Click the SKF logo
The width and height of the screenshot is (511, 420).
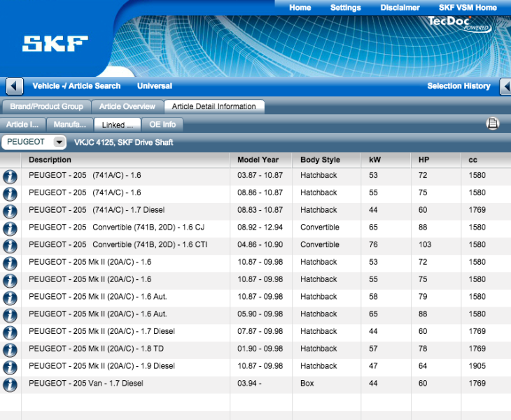pos(55,43)
